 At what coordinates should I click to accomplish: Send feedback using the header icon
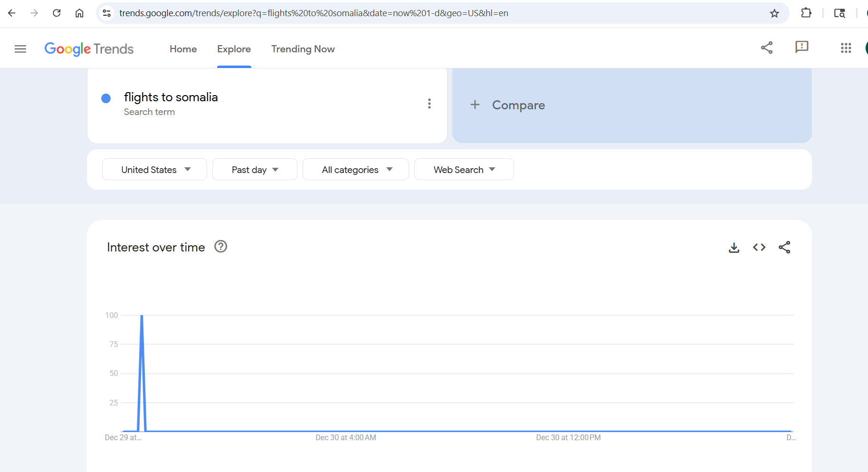pos(801,47)
